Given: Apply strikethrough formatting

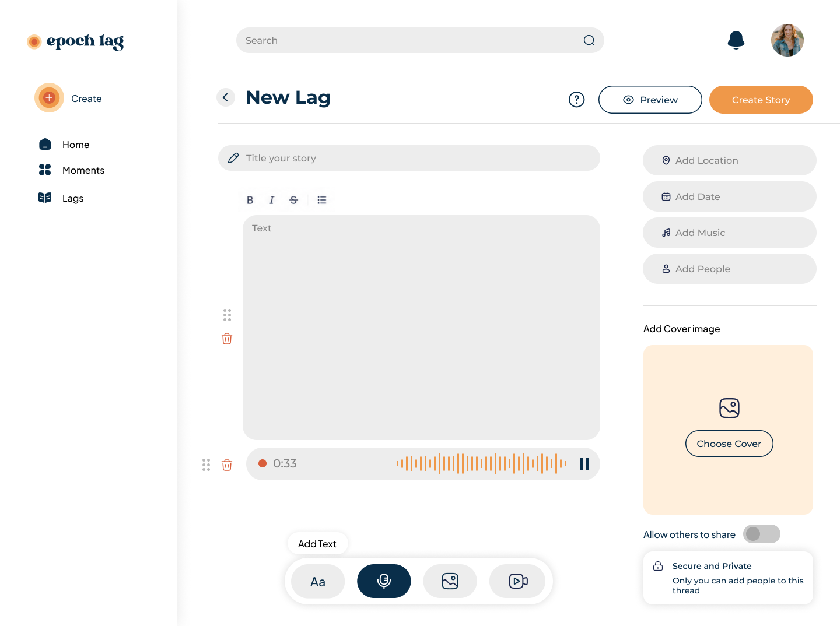Looking at the screenshot, I should pos(293,200).
